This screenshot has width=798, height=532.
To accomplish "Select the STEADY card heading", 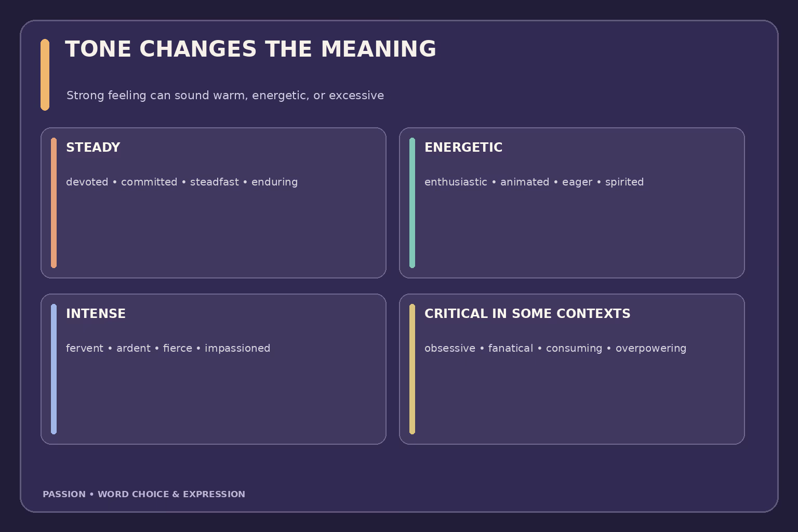I will point(93,148).
